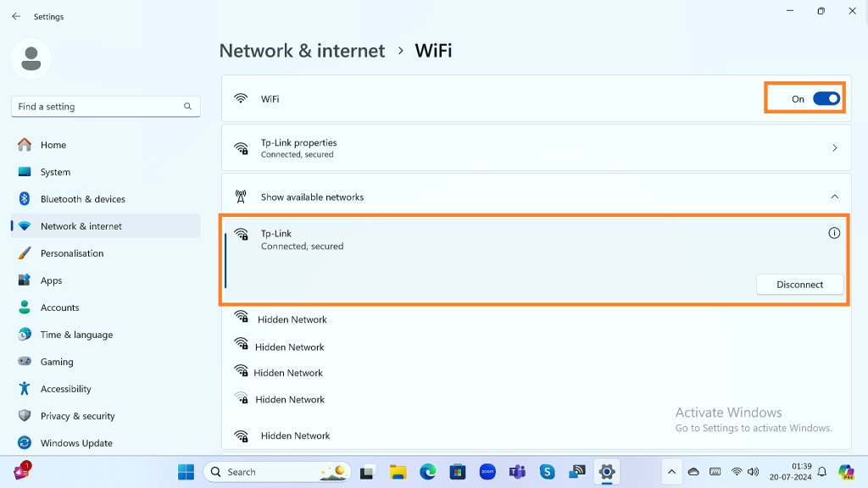Turn off the WiFi toggle switch

click(826, 99)
